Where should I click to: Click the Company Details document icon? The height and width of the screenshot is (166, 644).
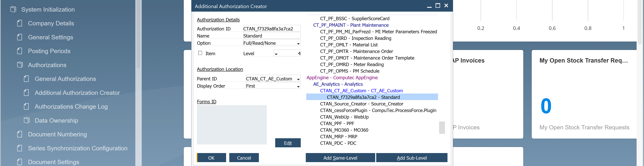click(x=20, y=23)
